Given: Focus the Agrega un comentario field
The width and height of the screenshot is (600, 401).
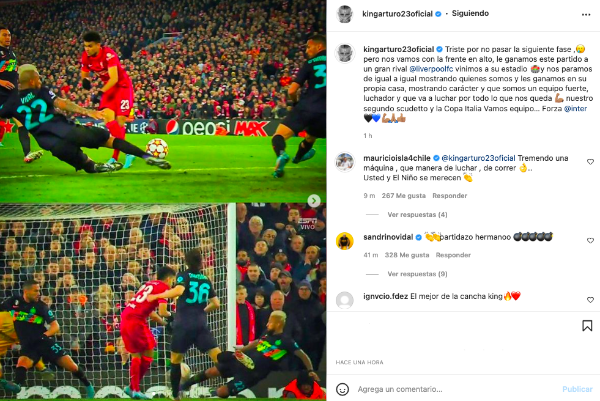Looking at the screenshot, I should tap(455, 389).
